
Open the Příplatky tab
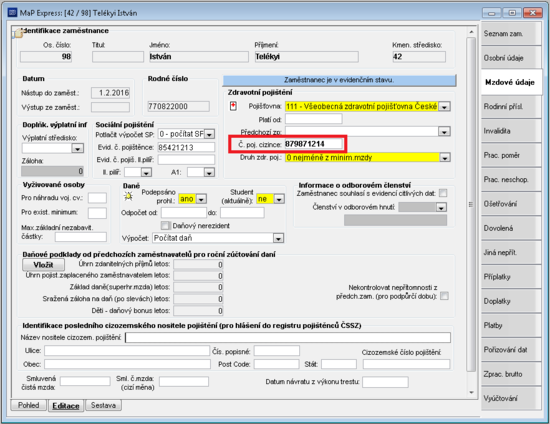tap(510, 277)
